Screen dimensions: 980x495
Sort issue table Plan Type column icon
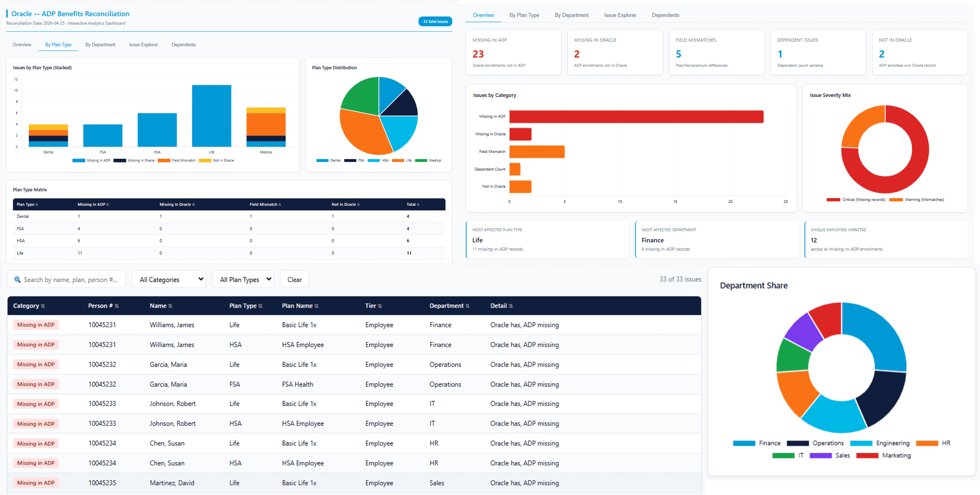pyautogui.click(x=261, y=306)
